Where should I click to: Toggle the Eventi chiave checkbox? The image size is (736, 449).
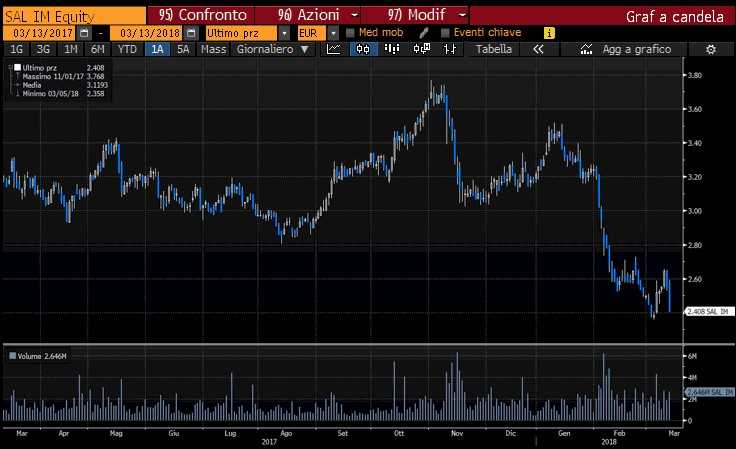pyautogui.click(x=444, y=33)
